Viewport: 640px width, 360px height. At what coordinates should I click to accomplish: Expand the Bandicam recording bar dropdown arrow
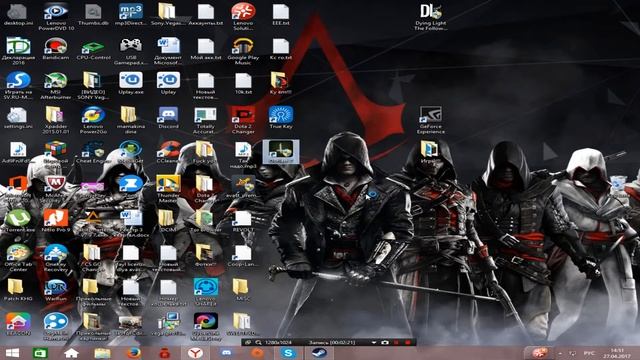point(373,343)
